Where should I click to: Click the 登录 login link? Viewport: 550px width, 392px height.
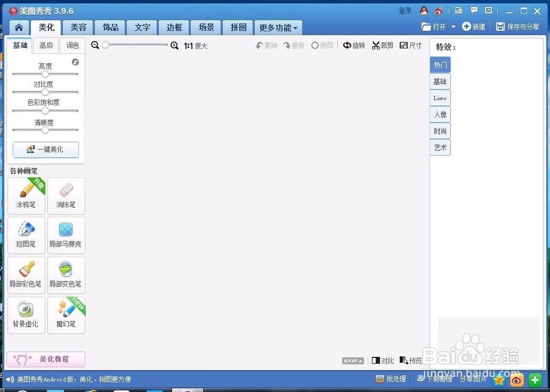tap(405, 11)
